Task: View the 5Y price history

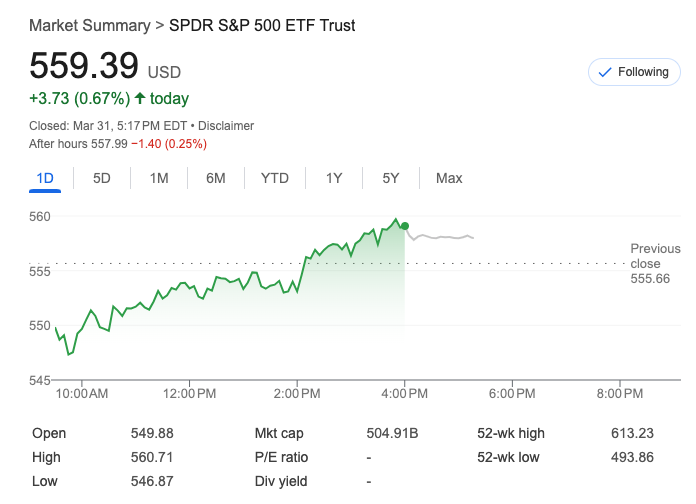Action: pyautogui.click(x=391, y=178)
